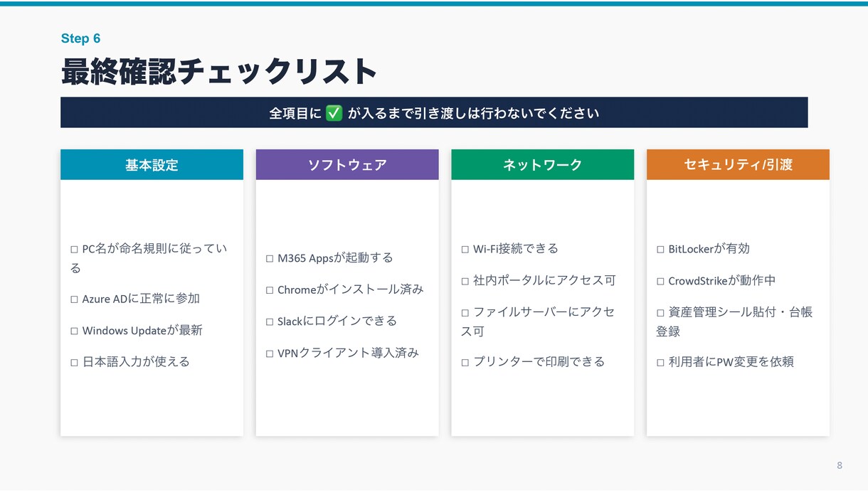This screenshot has height=495, width=868.
Task: Check the 社内ポータルにアクセス可 box
Action: pos(465,281)
